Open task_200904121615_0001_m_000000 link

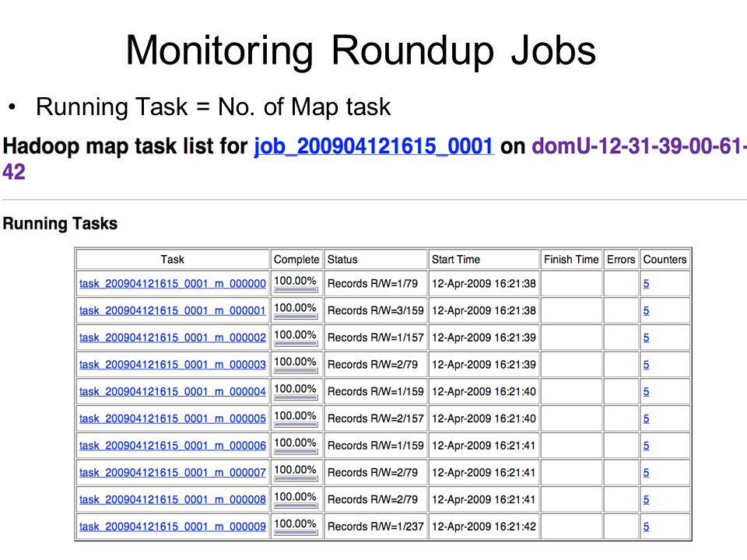173,284
